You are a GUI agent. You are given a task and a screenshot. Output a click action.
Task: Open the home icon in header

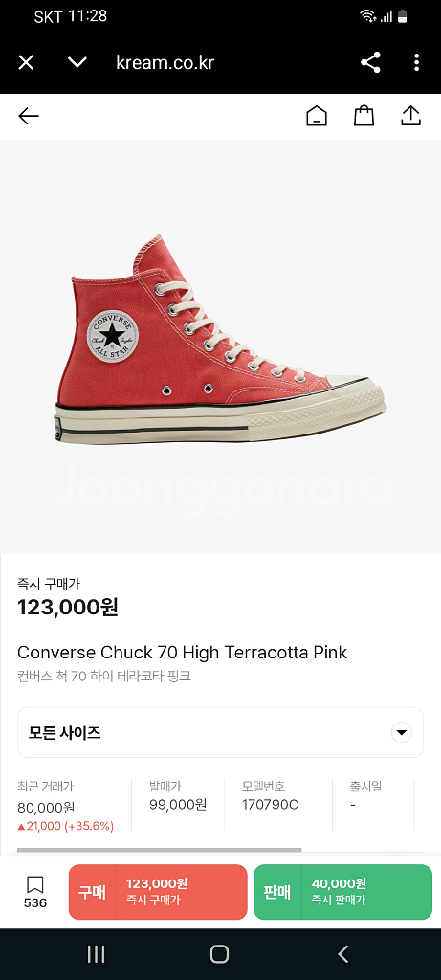[x=317, y=116]
